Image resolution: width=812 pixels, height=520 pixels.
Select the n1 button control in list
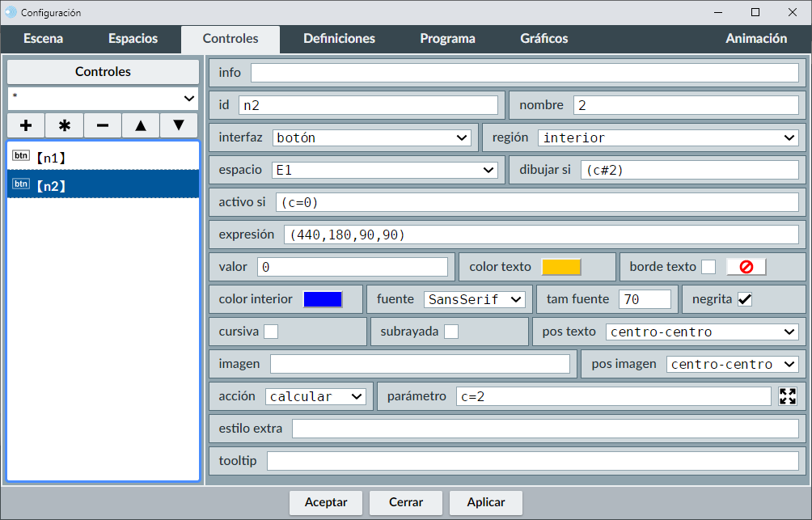[x=103, y=157]
